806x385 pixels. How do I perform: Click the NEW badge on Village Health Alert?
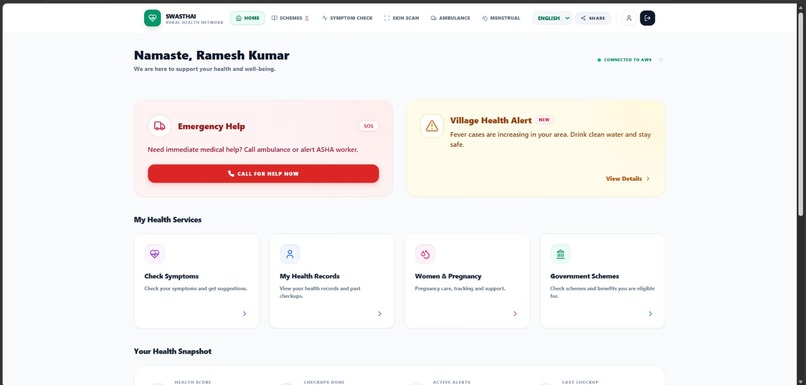[x=544, y=120]
